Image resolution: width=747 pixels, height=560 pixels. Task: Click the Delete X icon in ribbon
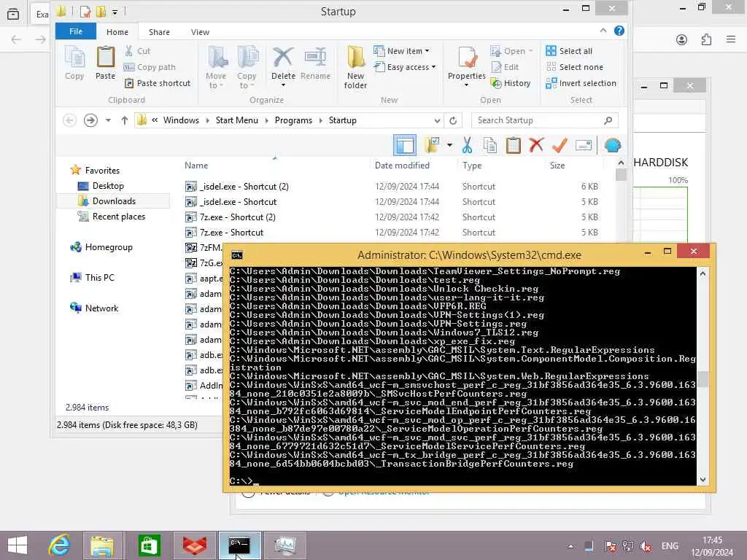(x=283, y=57)
